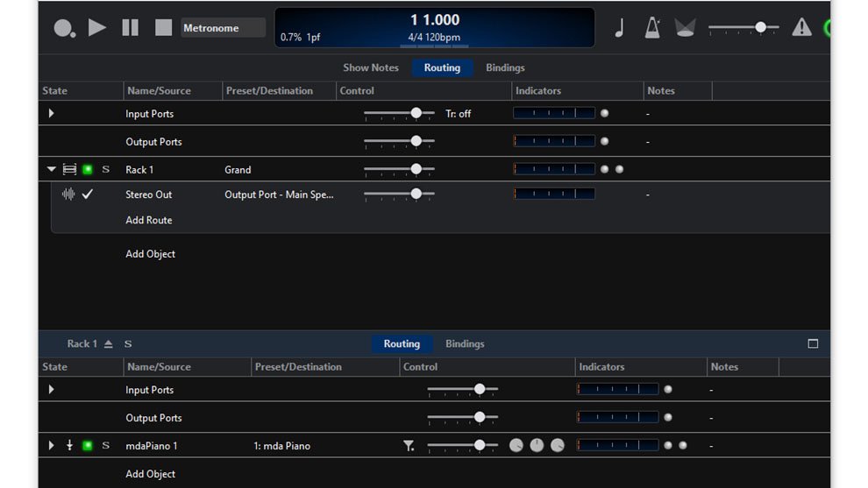Expand the mdaPiano 1 plugin row

tap(51, 446)
